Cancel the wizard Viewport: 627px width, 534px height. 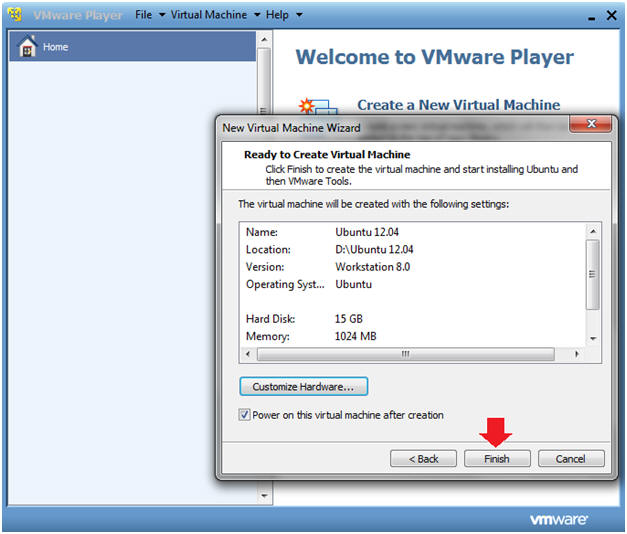pos(571,459)
